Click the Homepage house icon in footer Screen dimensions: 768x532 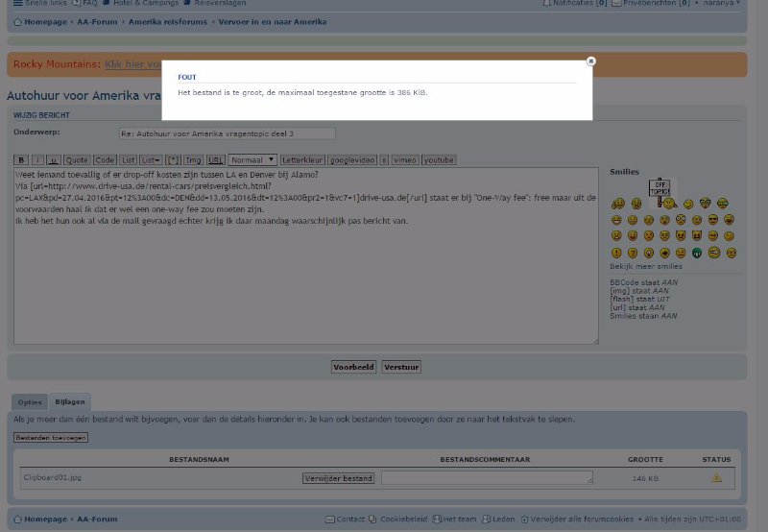click(x=17, y=520)
